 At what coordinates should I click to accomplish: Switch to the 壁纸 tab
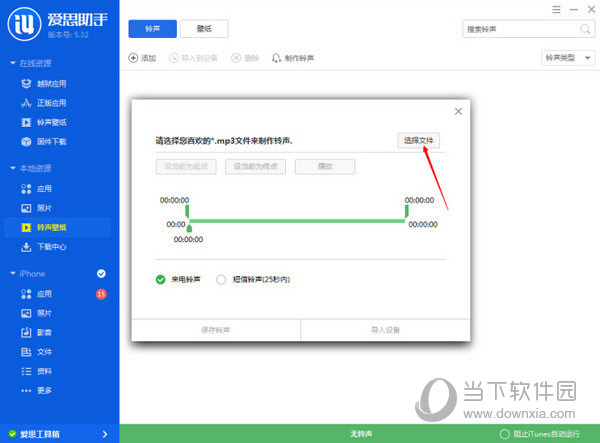(204, 29)
